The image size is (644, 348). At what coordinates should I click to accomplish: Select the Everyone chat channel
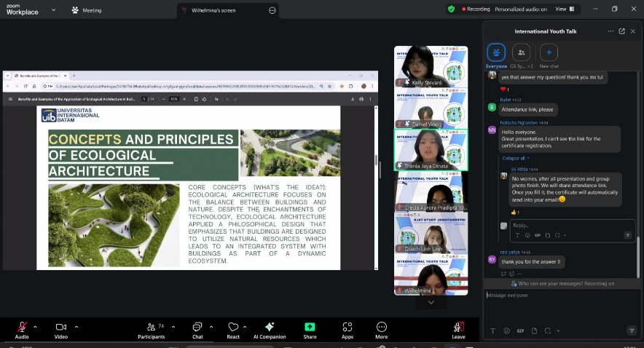click(496, 52)
